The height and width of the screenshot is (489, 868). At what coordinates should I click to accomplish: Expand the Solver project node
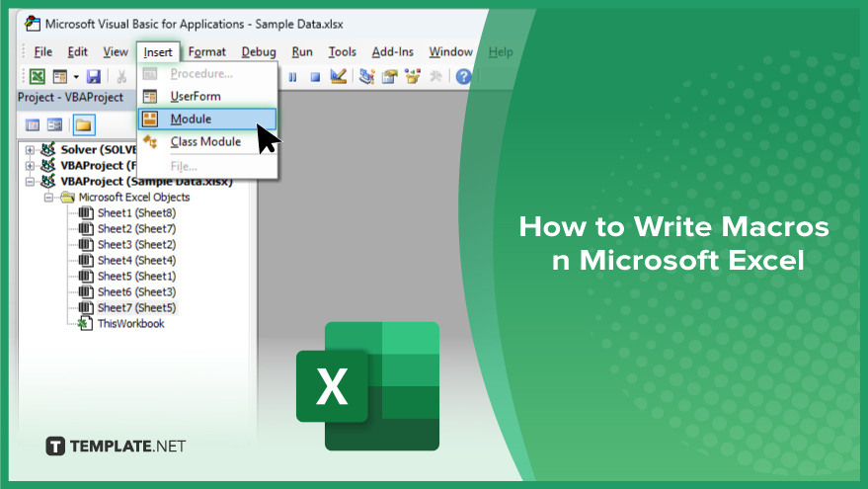click(x=30, y=150)
